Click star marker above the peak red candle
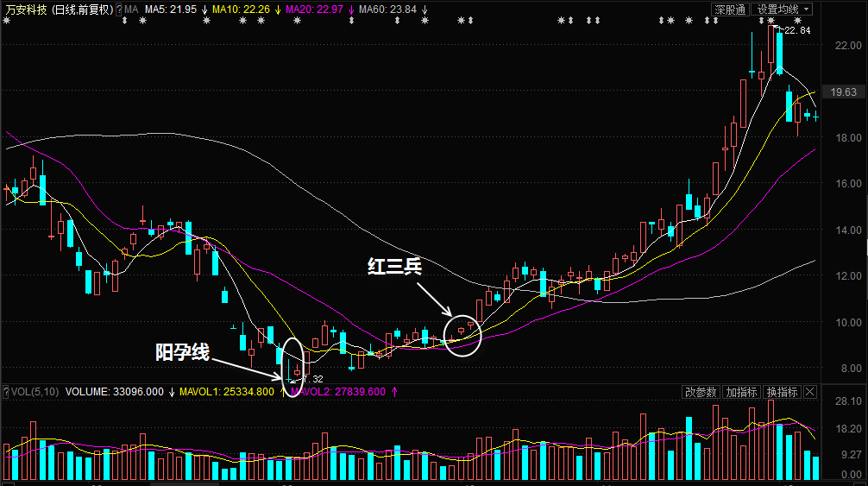Viewport: 868px width, 486px height. [771, 21]
